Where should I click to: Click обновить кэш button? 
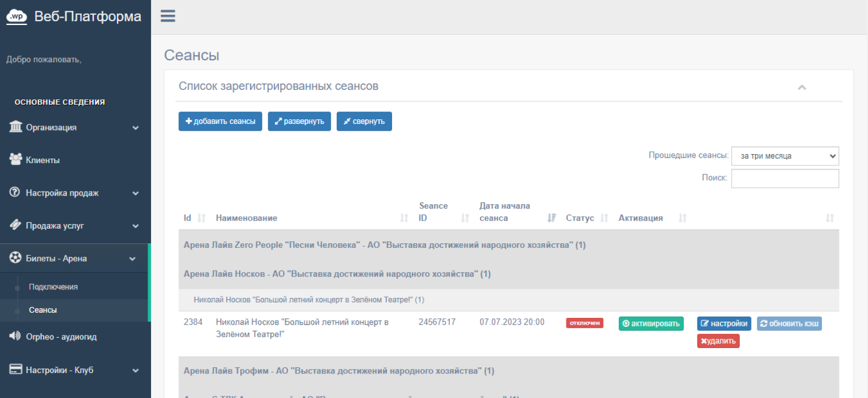[789, 324]
